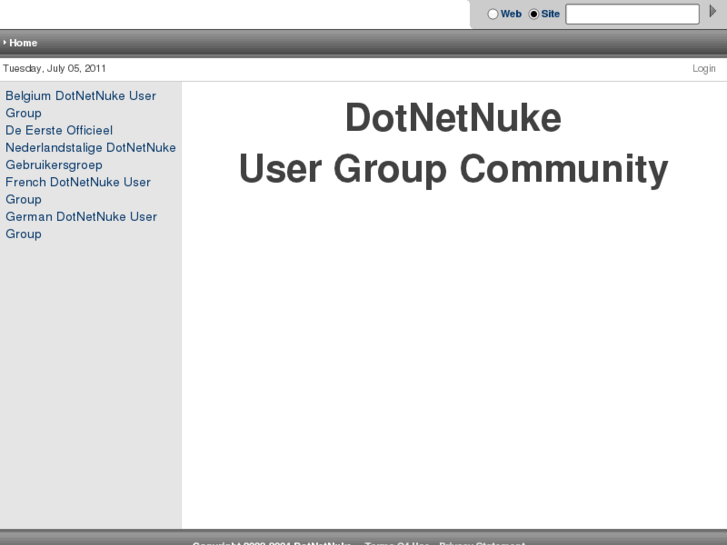
Task: Click the "Site" text label
Action: pyautogui.click(x=551, y=14)
